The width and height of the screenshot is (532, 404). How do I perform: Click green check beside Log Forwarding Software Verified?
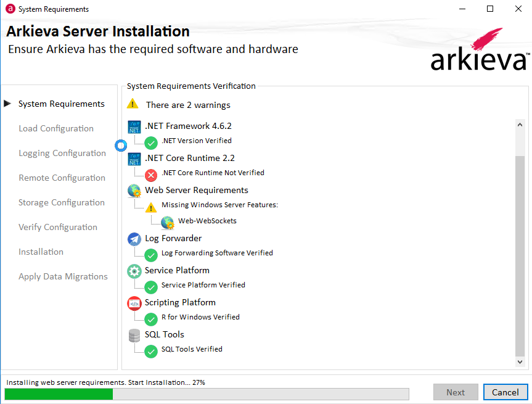pyautogui.click(x=151, y=255)
